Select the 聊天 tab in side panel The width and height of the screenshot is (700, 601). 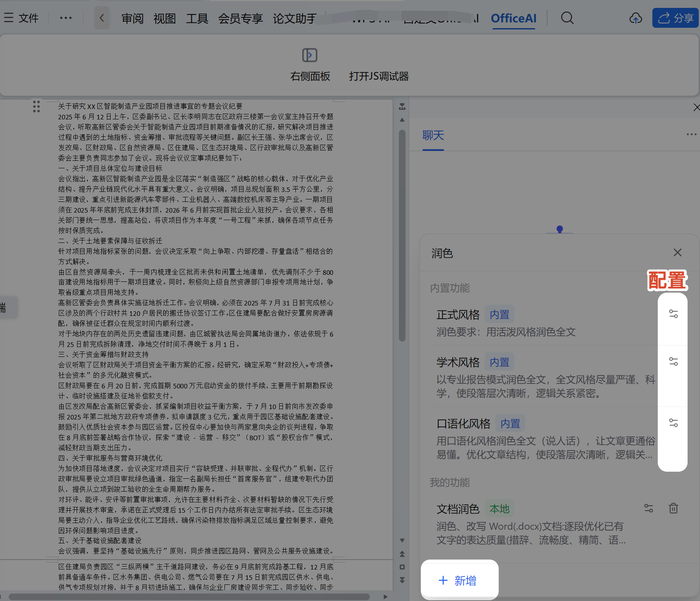tap(433, 136)
